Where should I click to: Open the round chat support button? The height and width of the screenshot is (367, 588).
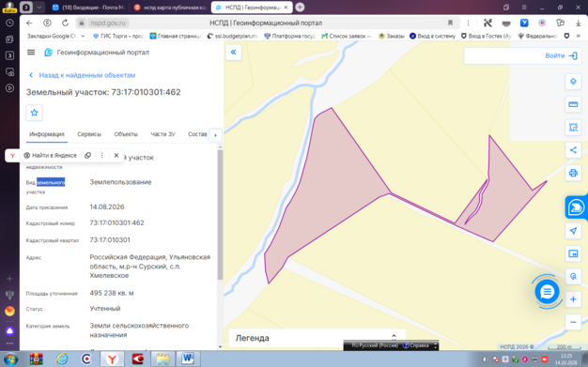coord(547,292)
